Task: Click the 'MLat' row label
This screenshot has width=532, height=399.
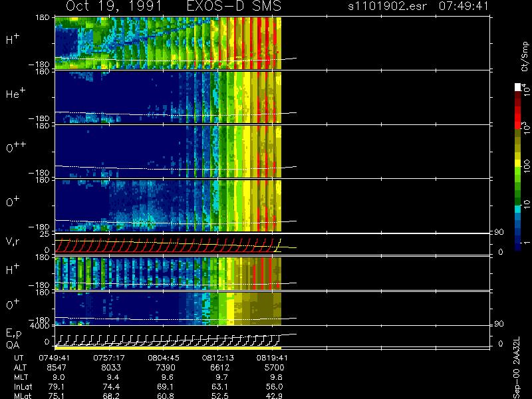Action: click(23, 396)
